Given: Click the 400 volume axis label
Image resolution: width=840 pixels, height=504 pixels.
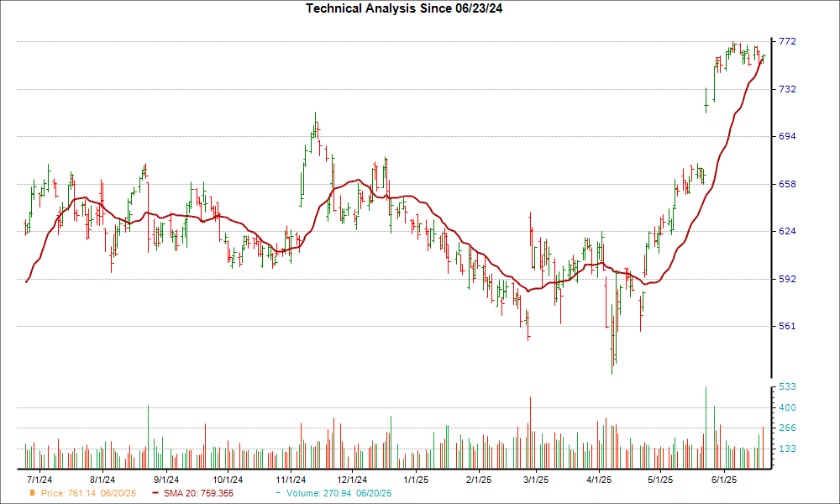Looking at the screenshot, I should click(787, 407).
